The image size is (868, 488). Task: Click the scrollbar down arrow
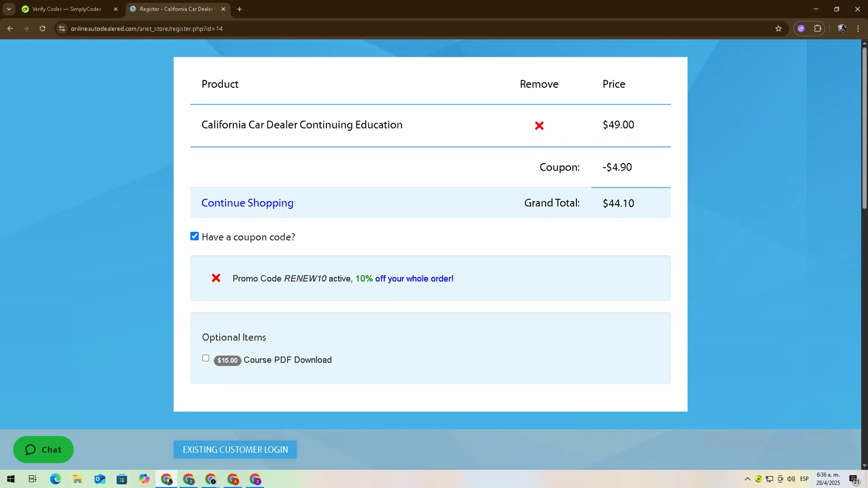click(865, 465)
